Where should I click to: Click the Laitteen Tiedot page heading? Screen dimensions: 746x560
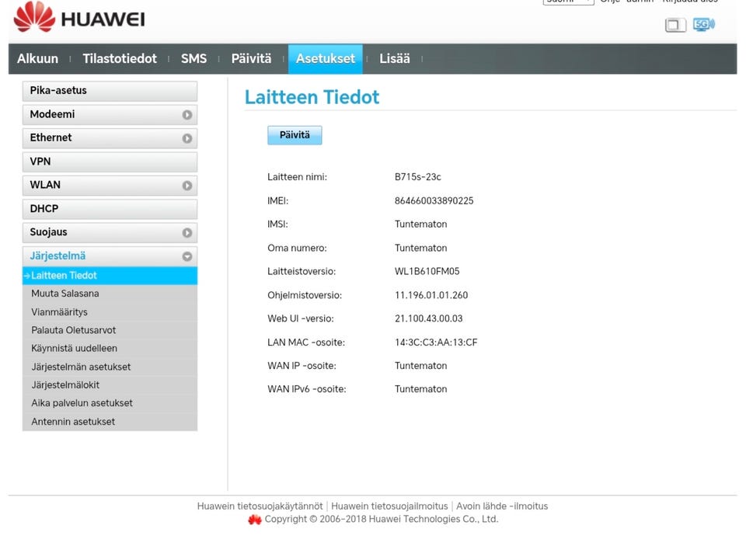pyautogui.click(x=312, y=97)
